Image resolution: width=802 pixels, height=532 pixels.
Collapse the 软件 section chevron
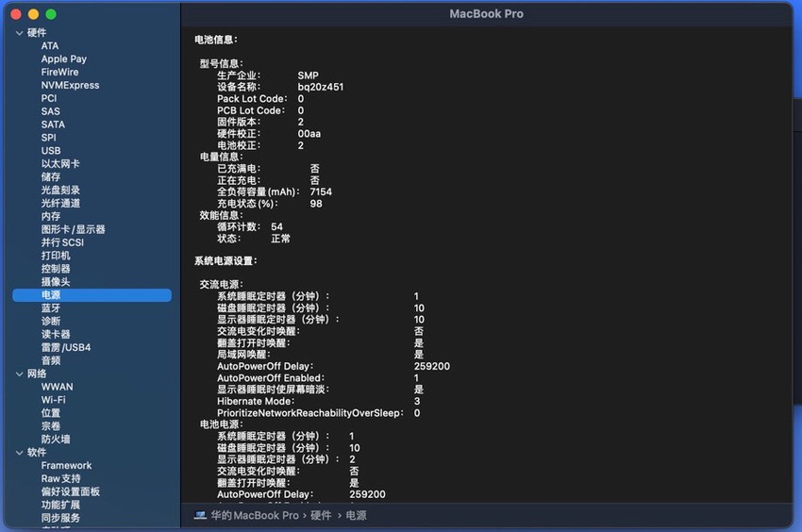point(20,453)
